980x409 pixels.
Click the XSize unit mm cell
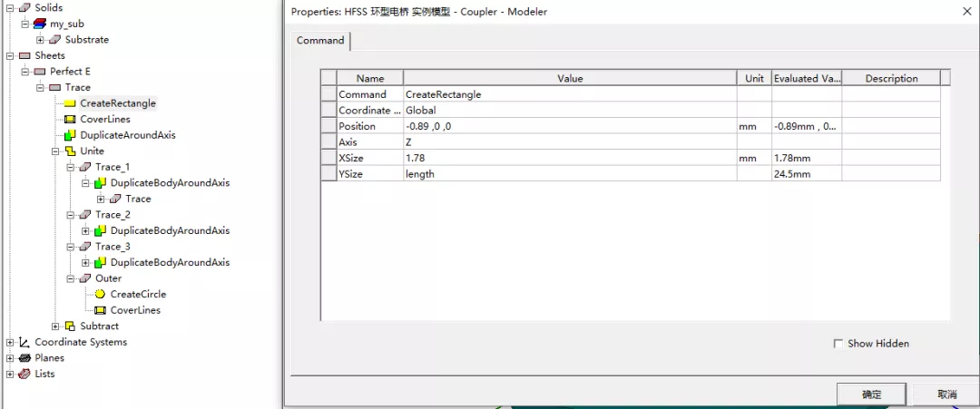coord(754,158)
